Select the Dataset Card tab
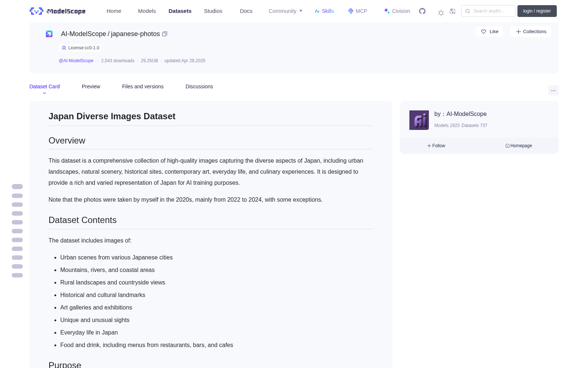 [44, 86]
